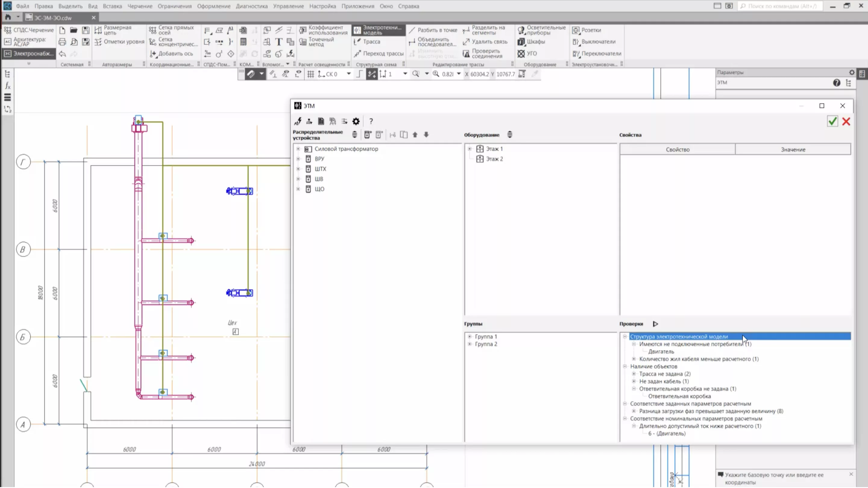This screenshot has width=868, height=488.
Task: Move distribution device up with arrow icon
Action: (x=415, y=135)
